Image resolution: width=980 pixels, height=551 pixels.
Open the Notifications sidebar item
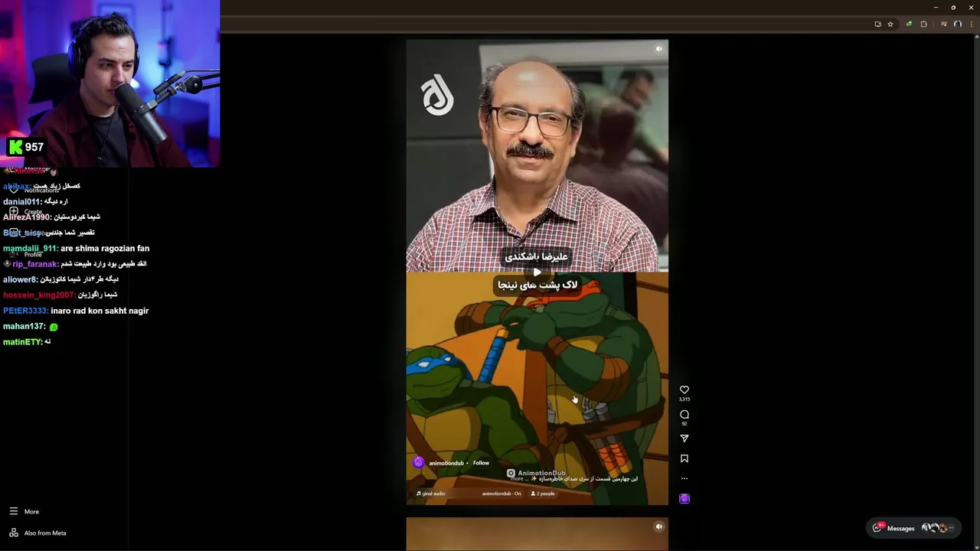(x=34, y=190)
